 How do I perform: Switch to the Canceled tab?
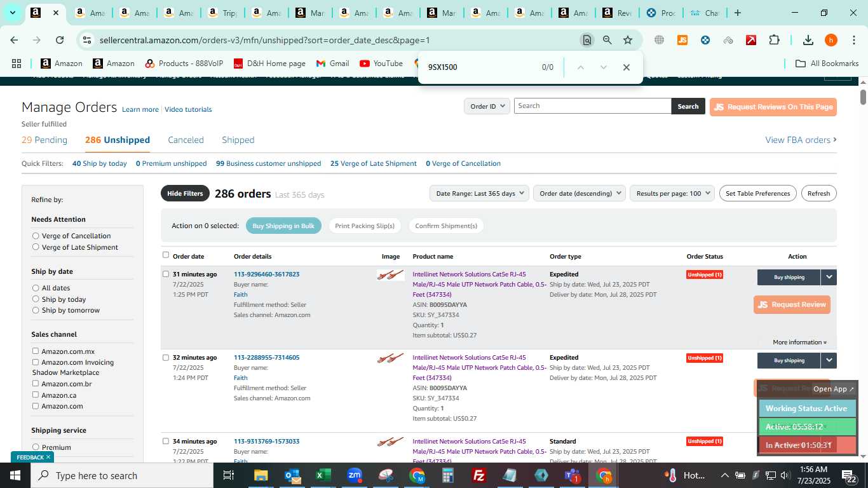point(186,140)
